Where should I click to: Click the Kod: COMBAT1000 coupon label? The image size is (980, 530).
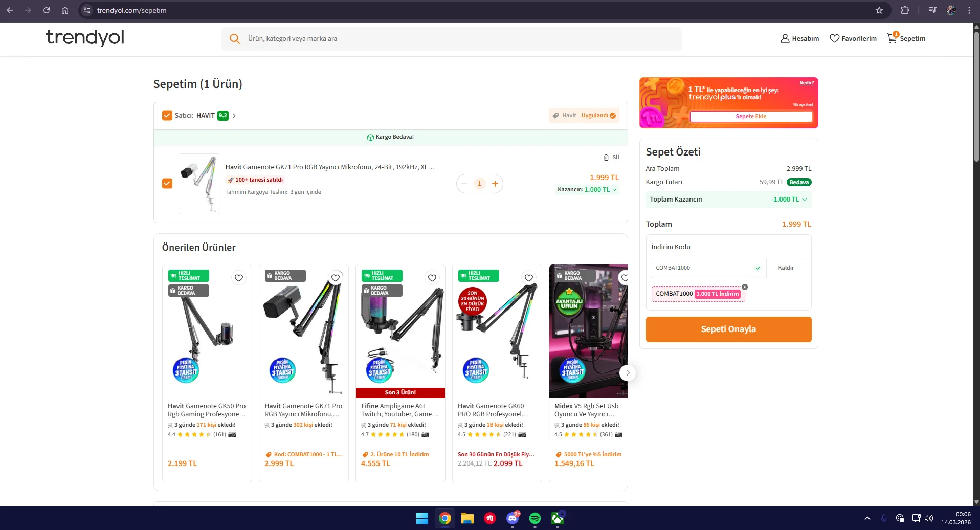(x=304, y=455)
